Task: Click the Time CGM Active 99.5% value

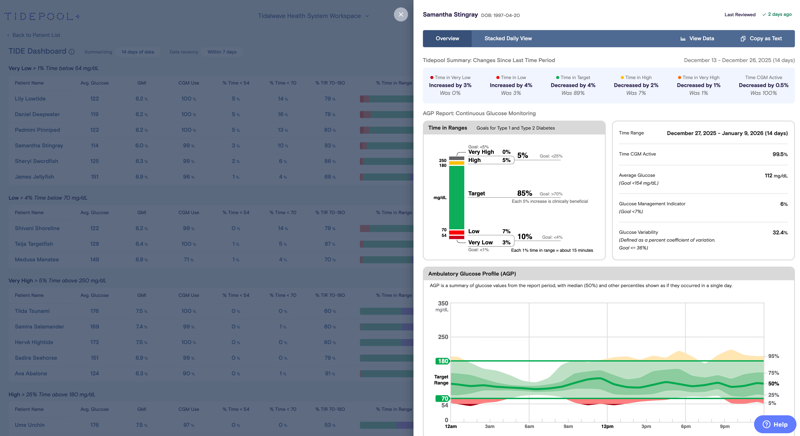Action: point(780,154)
